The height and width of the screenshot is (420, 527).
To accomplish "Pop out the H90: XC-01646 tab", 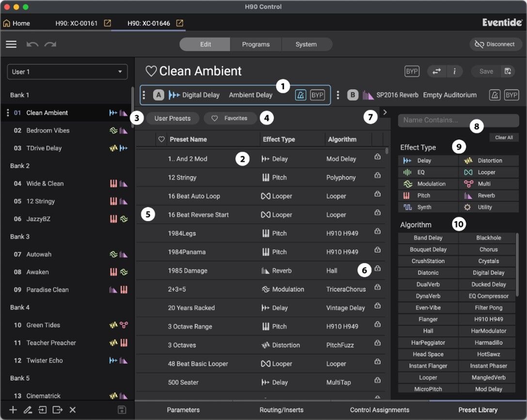I will coord(180,23).
